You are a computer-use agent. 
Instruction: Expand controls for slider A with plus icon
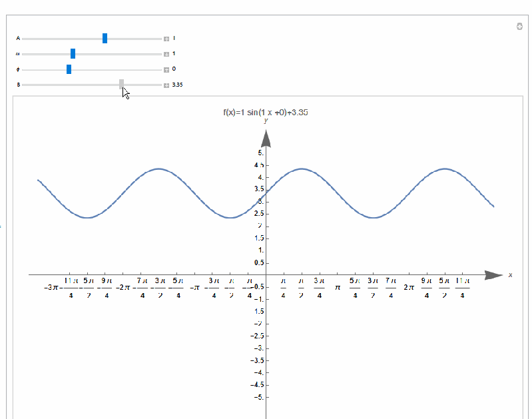coord(166,39)
